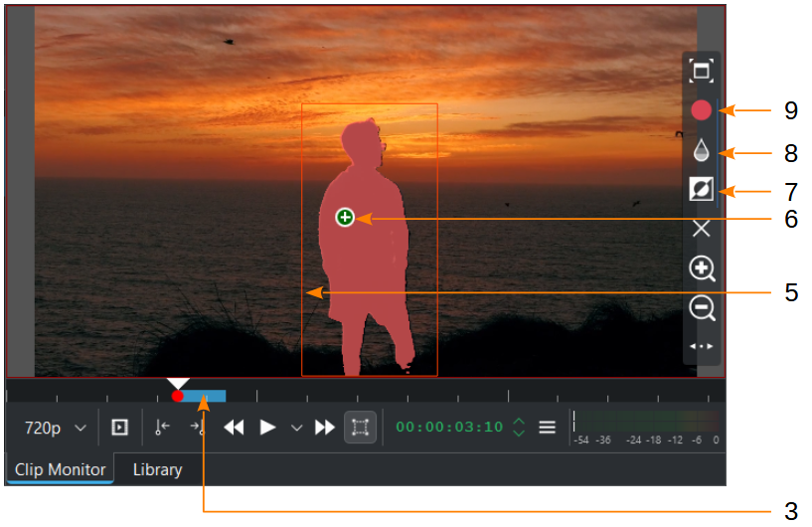812x527 pixels.
Task: Set zone in point
Action: (x=163, y=428)
